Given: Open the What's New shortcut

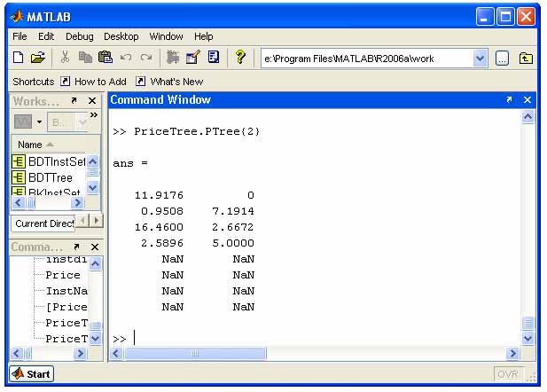Looking at the screenshot, I should coord(170,82).
